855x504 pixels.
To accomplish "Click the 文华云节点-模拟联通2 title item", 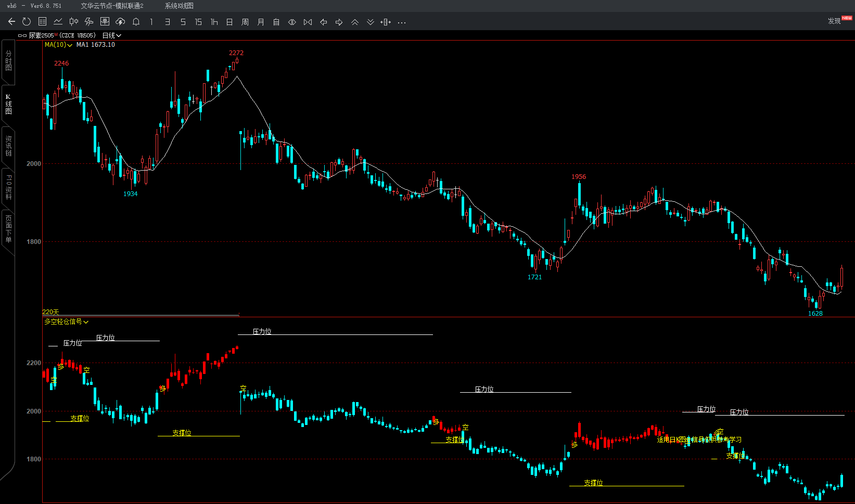I will 112,6.
